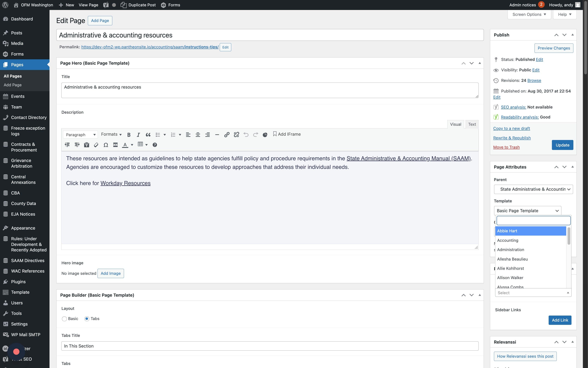Collapse the Page Hero panel toggle

[x=480, y=63]
